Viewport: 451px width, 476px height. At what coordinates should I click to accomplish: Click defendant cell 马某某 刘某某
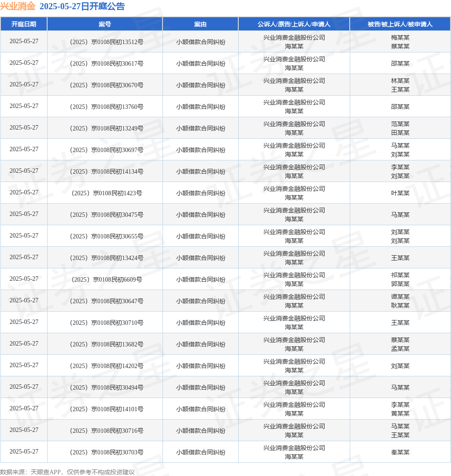[x=400, y=150]
